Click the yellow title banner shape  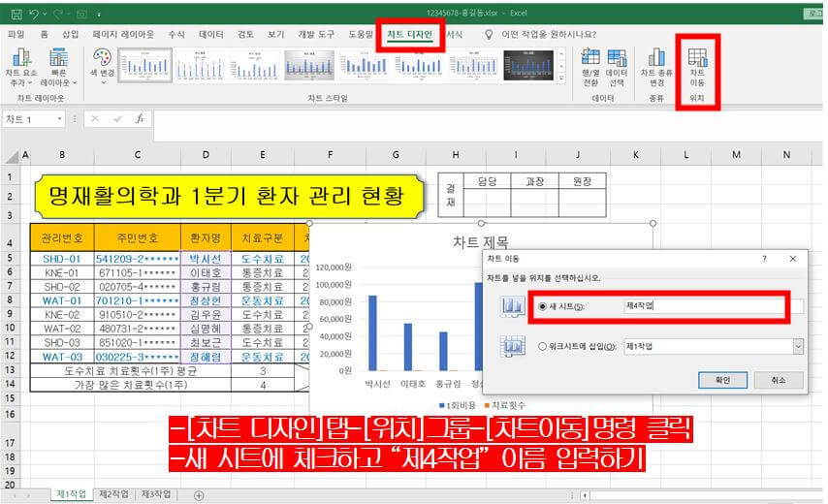228,197
